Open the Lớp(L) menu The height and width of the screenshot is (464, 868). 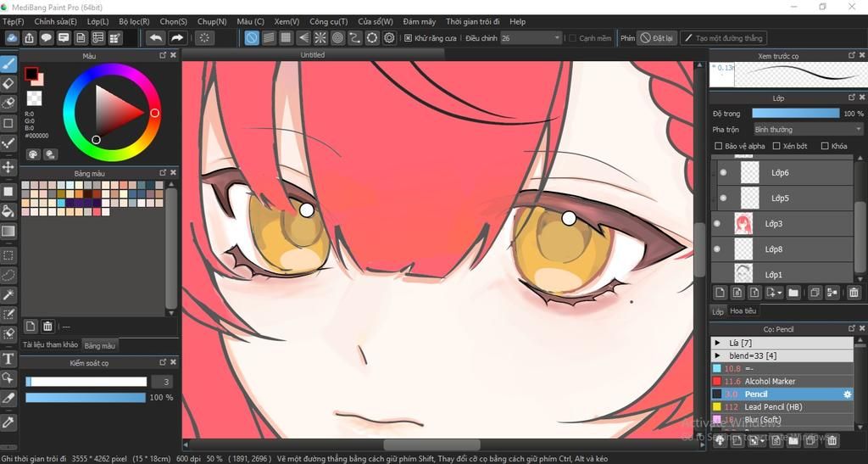tap(98, 21)
